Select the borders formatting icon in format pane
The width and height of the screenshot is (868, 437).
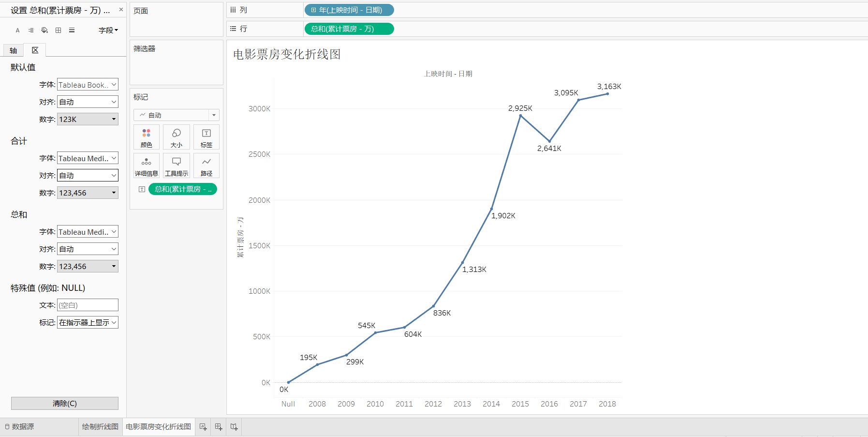[x=58, y=30]
